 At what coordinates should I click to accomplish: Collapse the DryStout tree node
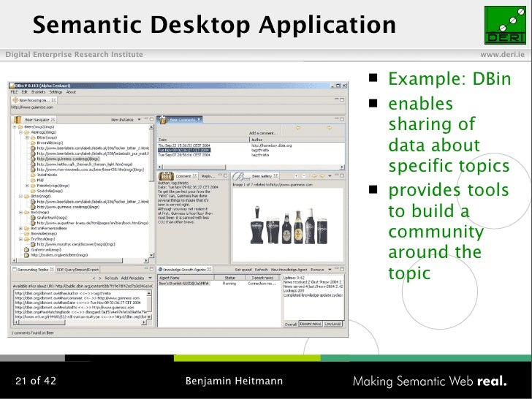20,239
